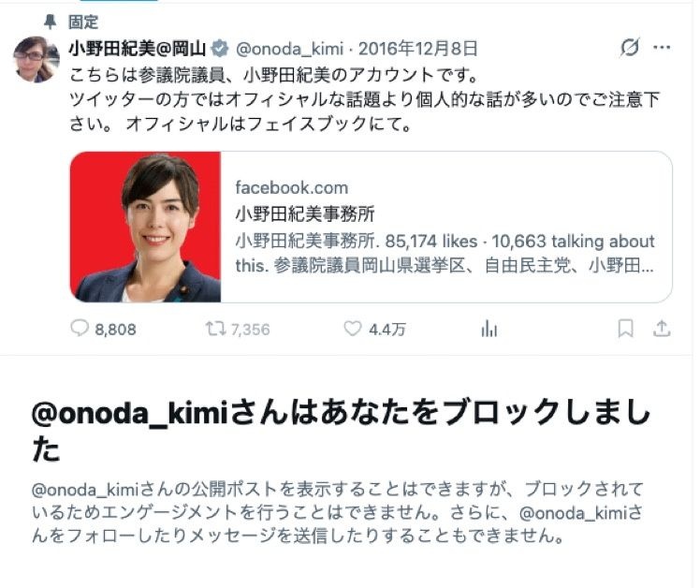
Task: Click the repost arrows icon
Action: (x=214, y=329)
